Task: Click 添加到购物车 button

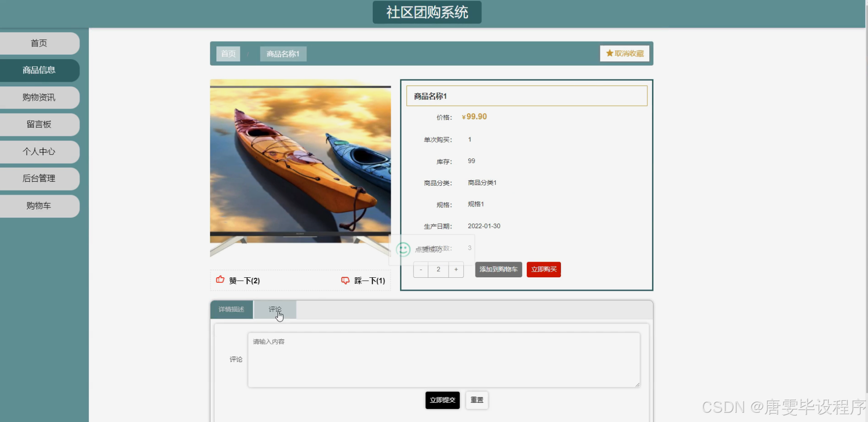Action: tap(499, 269)
